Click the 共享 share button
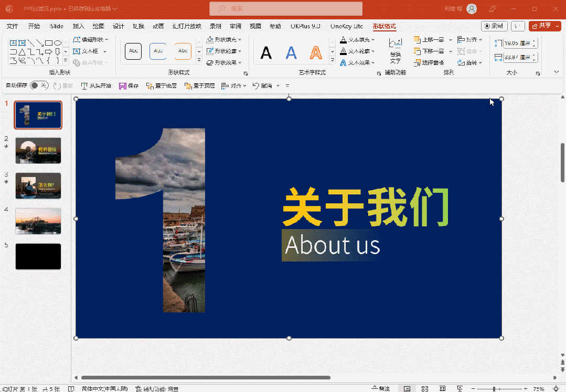 click(544, 26)
